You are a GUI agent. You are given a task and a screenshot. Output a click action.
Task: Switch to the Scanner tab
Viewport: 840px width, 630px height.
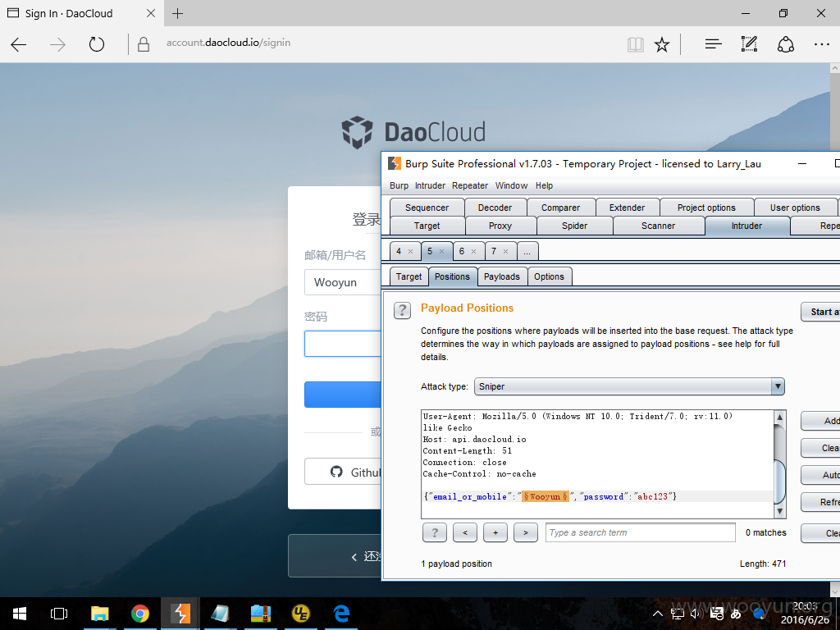pos(659,226)
